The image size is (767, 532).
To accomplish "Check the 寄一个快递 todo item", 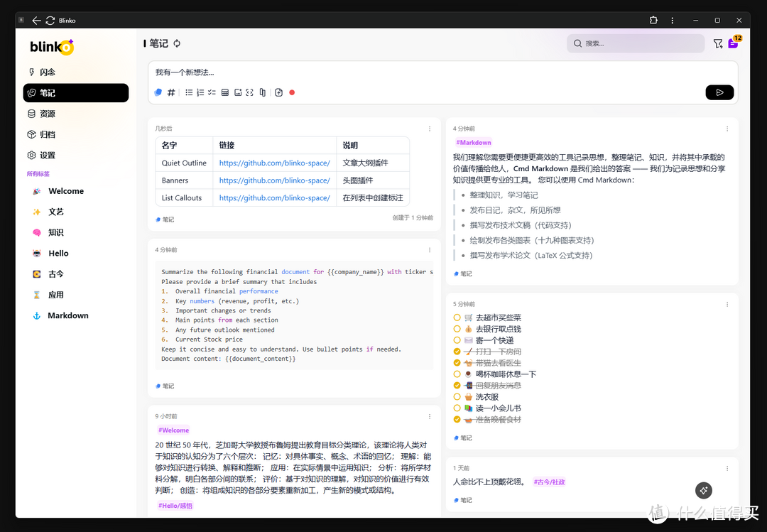I will coord(457,340).
